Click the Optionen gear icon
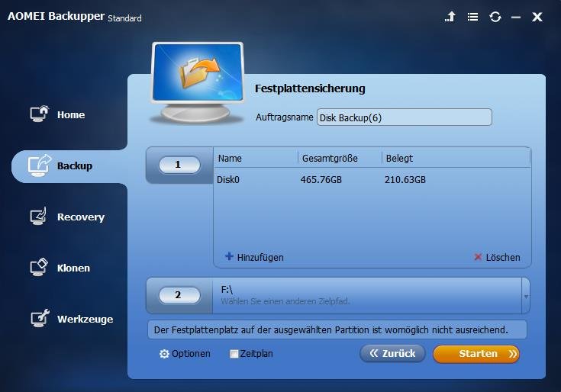 click(164, 354)
